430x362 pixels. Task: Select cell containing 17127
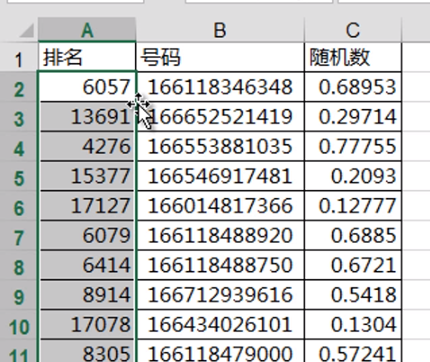(x=87, y=206)
